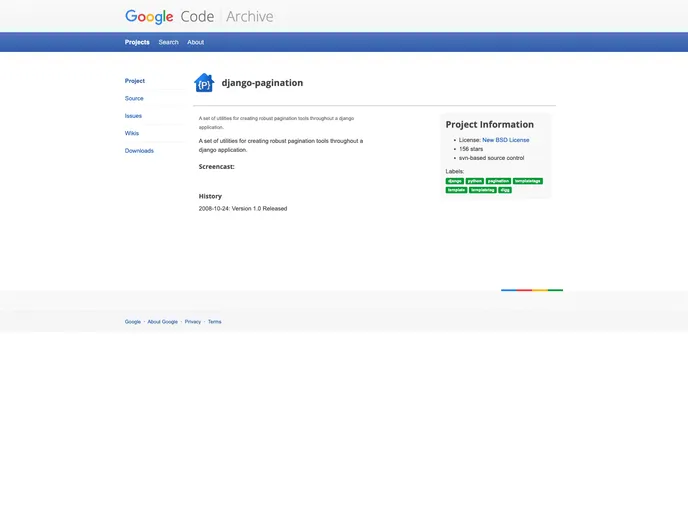Open the Terms footer link

(x=215, y=322)
